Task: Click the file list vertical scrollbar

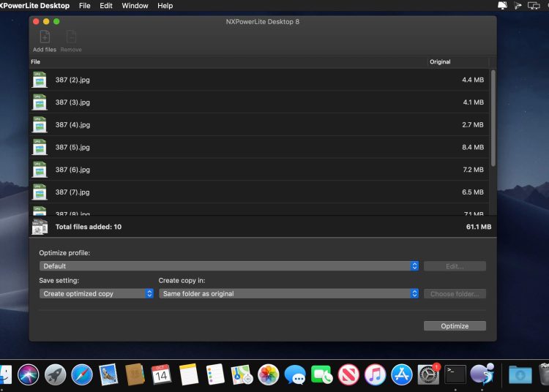Action: point(493,117)
